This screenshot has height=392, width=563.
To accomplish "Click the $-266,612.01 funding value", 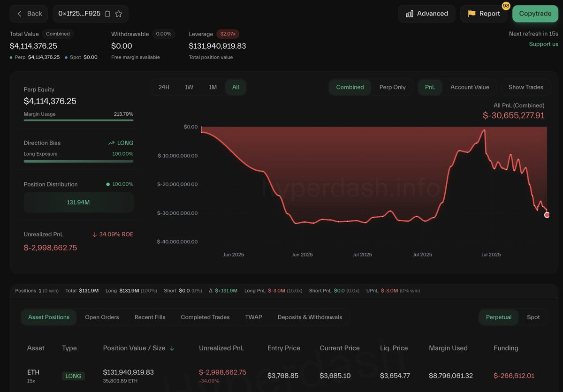I will [x=514, y=376].
